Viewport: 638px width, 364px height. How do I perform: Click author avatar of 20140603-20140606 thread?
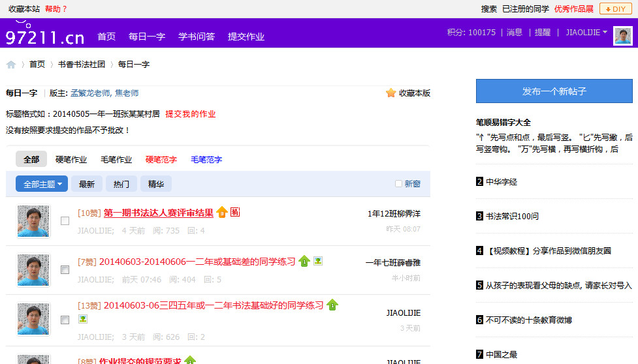pos(33,270)
